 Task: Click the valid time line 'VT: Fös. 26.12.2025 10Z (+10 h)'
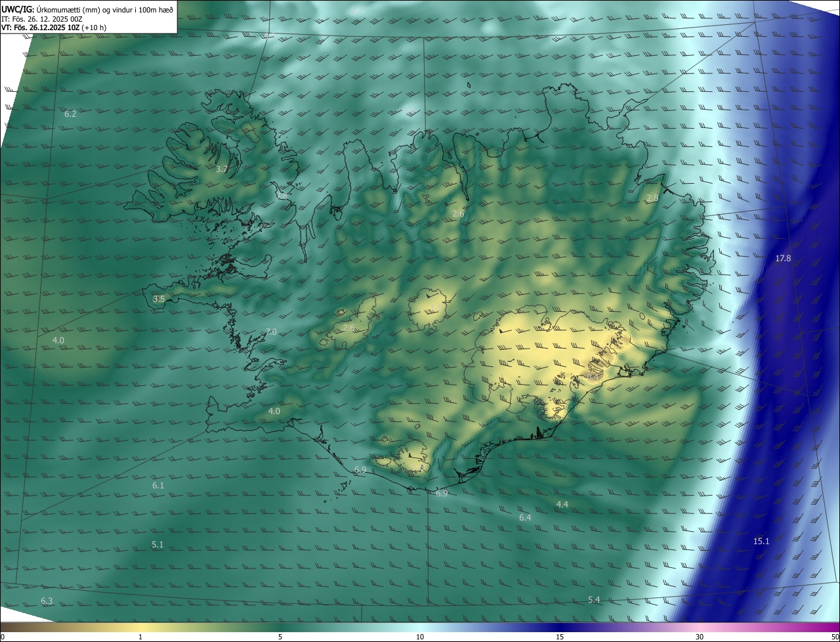point(54,28)
